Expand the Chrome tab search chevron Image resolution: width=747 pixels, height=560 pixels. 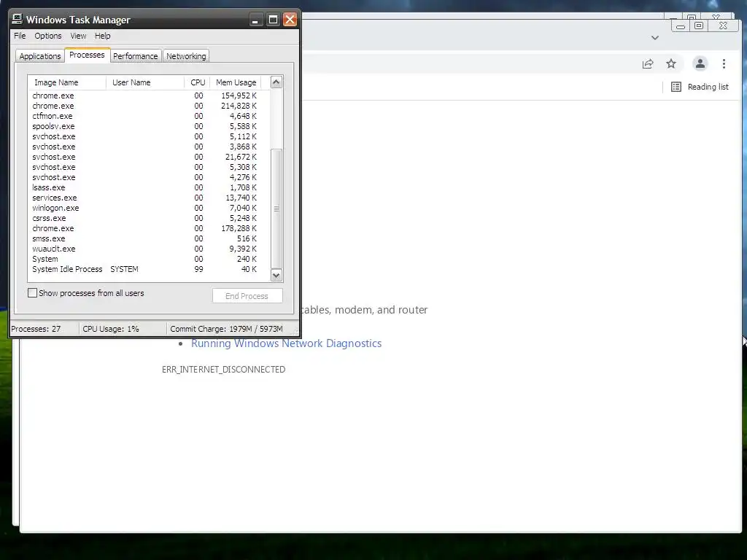pyautogui.click(x=655, y=38)
